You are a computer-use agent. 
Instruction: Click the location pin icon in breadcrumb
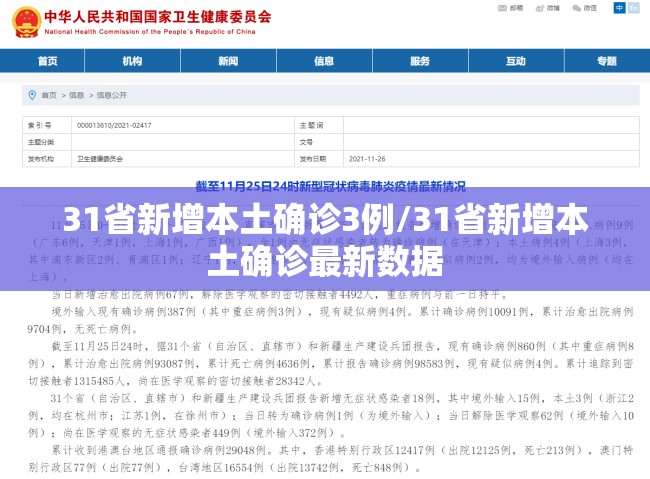click(x=32, y=95)
